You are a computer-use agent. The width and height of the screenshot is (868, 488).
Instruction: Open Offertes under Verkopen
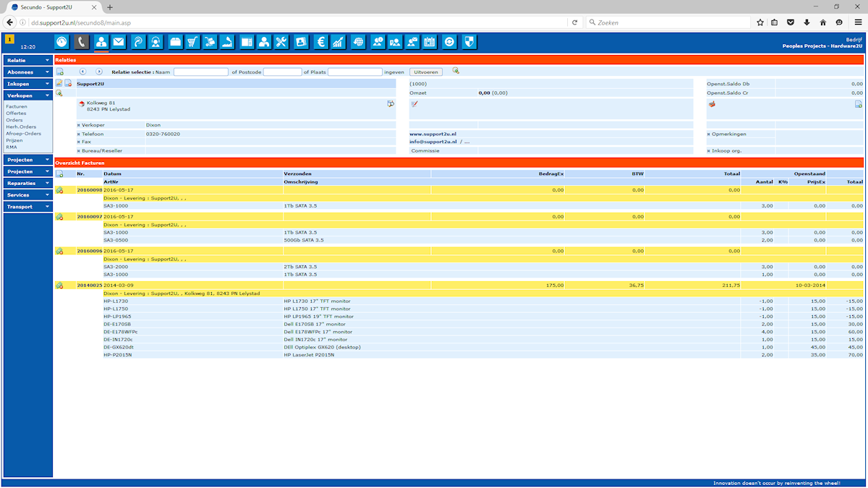click(x=17, y=113)
